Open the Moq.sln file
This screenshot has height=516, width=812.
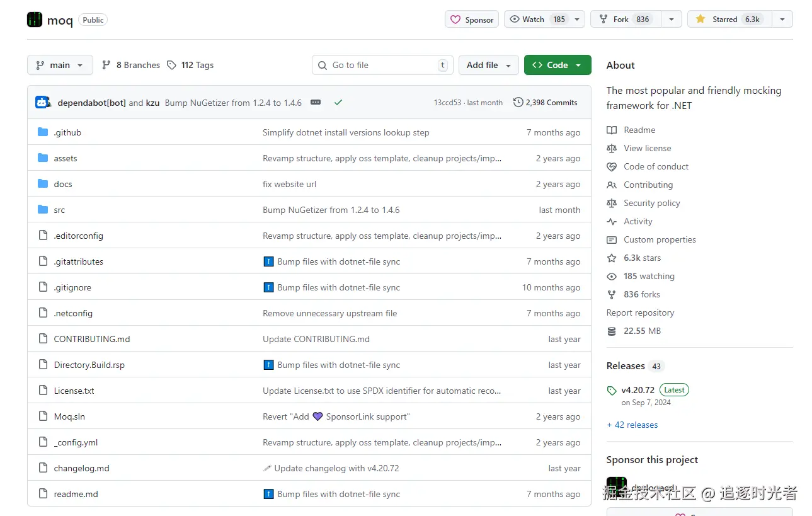tap(69, 416)
